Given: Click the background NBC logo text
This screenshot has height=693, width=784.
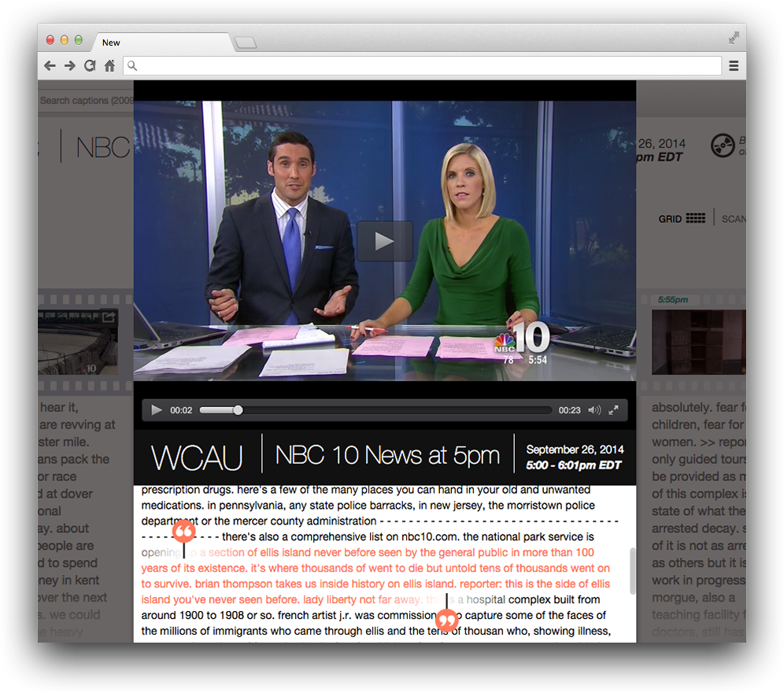Looking at the screenshot, I should (x=102, y=147).
